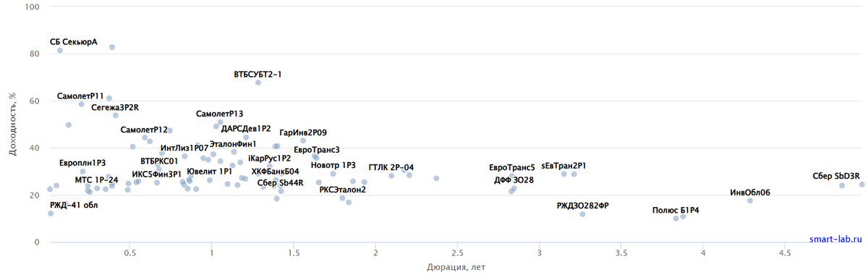Click the ГТЛК 2Р-04 bond label
868x278 pixels.
[x=391, y=167]
